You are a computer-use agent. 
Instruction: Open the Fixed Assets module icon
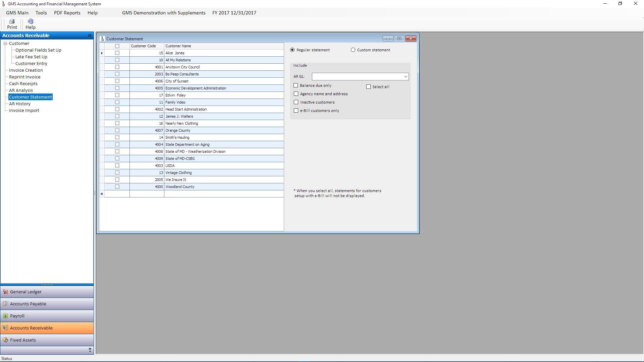(5, 340)
